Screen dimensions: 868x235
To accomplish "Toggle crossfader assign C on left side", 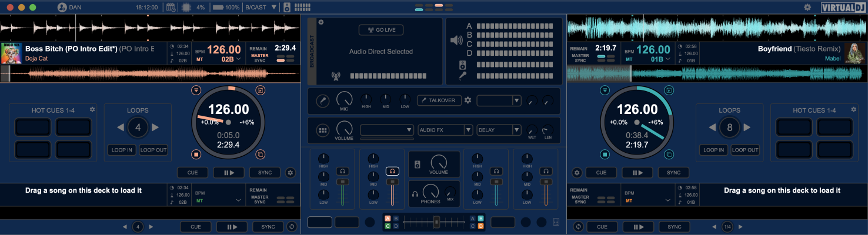I will (x=388, y=226).
